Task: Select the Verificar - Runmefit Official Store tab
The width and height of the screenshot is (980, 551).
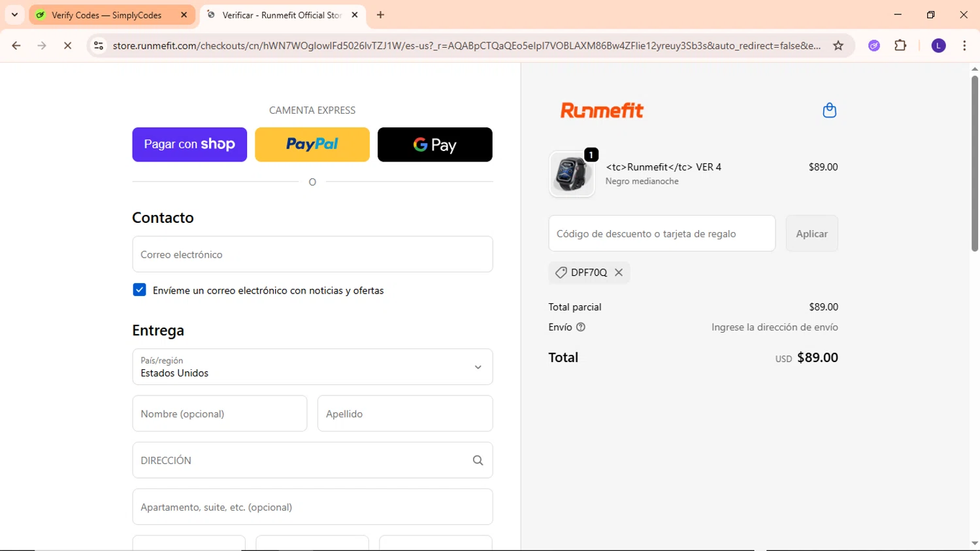Action: [x=282, y=15]
